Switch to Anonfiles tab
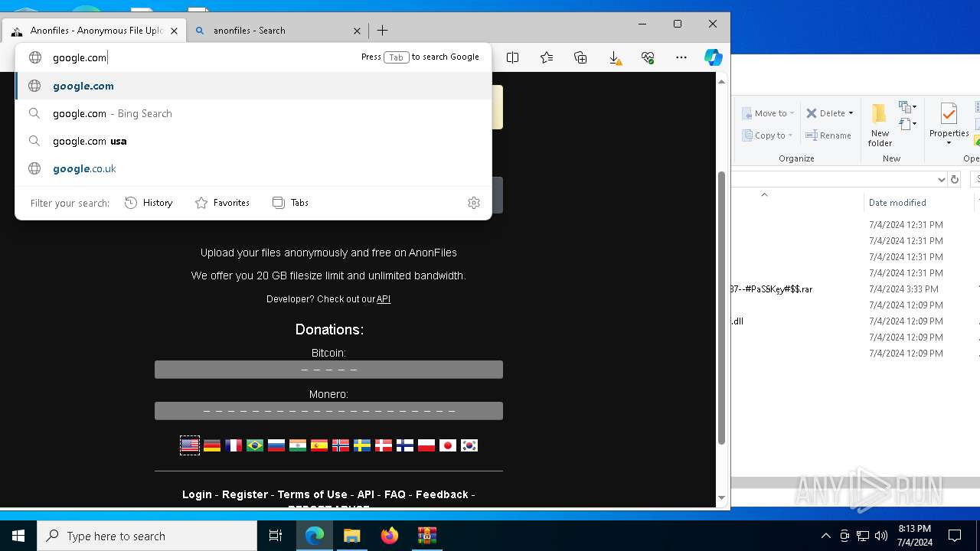Screen dimensions: 980x551 point(94,31)
